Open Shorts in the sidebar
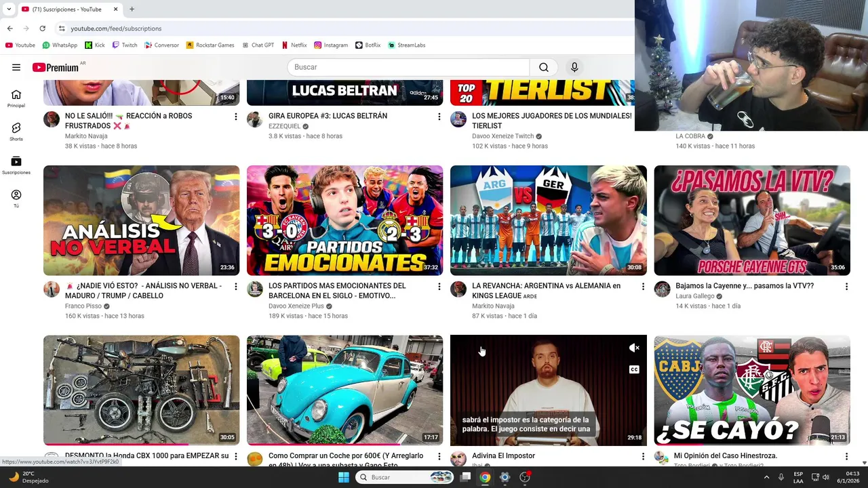This screenshot has width=868, height=488. 16,131
